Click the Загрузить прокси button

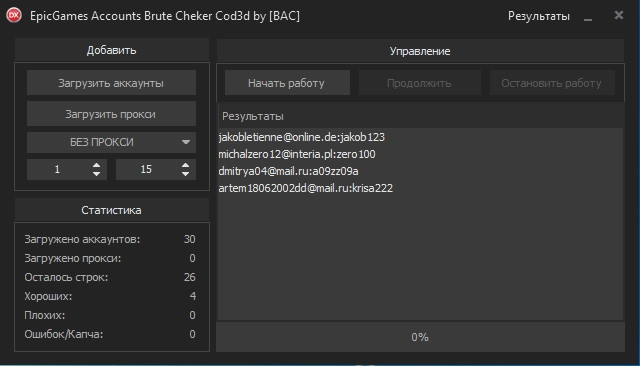tap(111, 114)
